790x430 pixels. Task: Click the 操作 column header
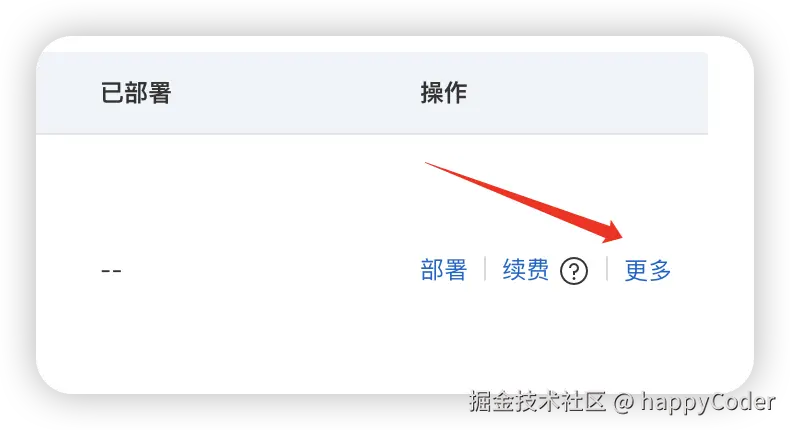(444, 93)
